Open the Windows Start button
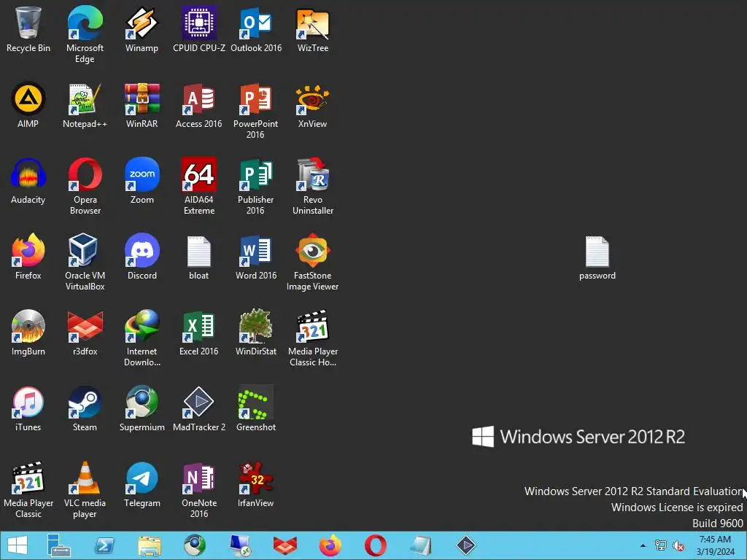Screen dimensions: 747x560 18,545
